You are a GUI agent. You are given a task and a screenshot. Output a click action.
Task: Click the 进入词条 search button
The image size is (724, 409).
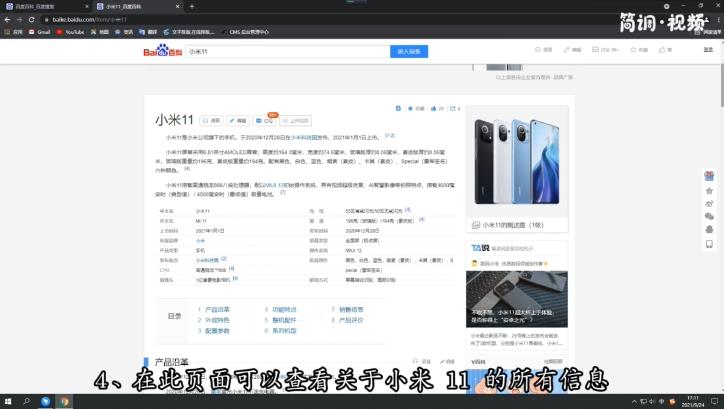(412, 51)
